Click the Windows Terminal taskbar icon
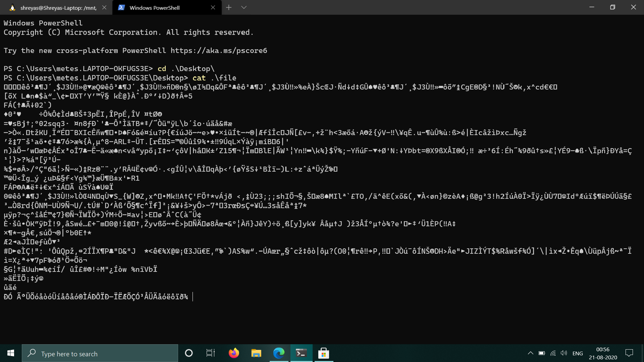The height and width of the screenshot is (362, 644). (301, 353)
